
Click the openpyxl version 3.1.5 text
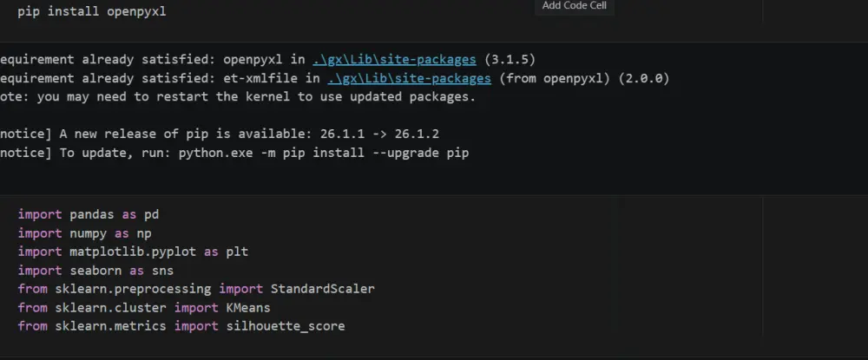pyautogui.click(x=510, y=59)
